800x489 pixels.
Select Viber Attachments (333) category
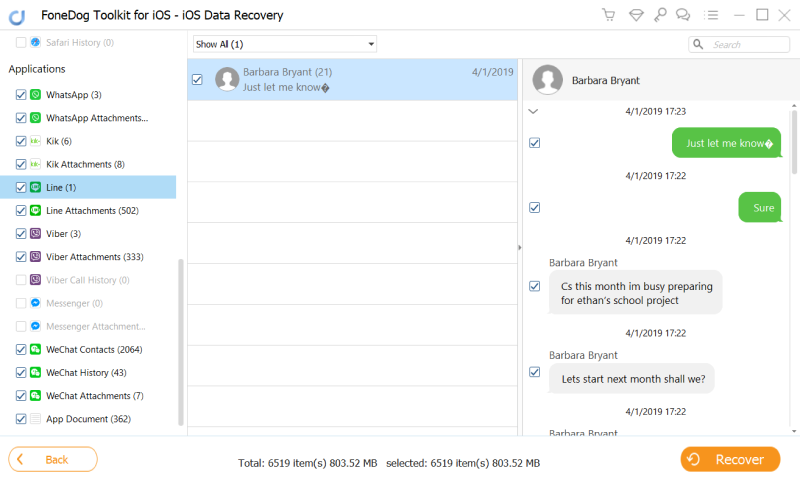[x=95, y=257]
